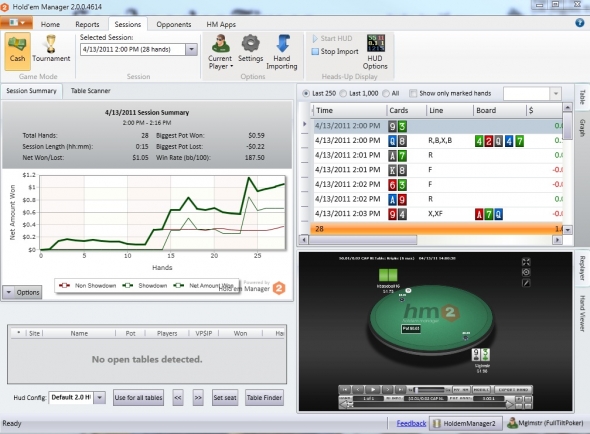
Task: Go to previous hand with left arrow
Action: (344, 405)
